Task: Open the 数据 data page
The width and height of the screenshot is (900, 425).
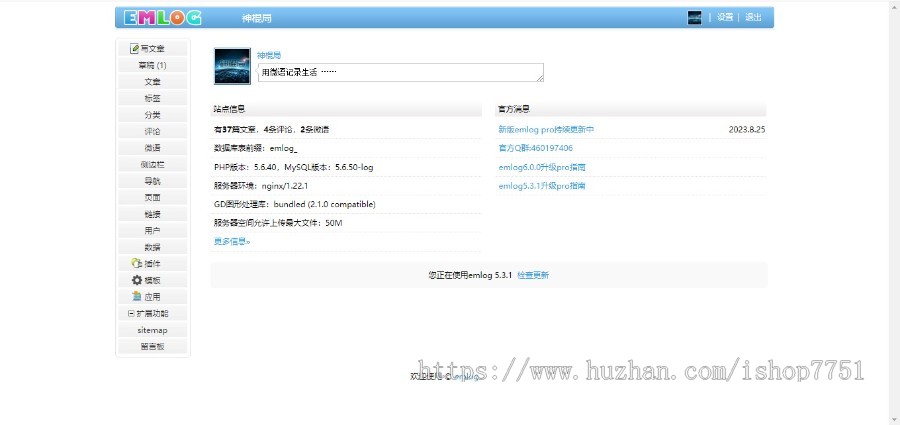Action: [153, 248]
